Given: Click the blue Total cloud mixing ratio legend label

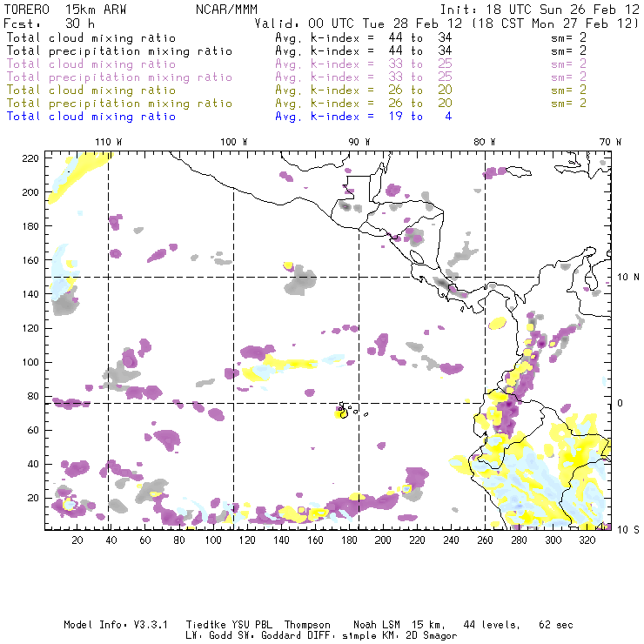Looking at the screenshot, I should [x=91, y=117].
